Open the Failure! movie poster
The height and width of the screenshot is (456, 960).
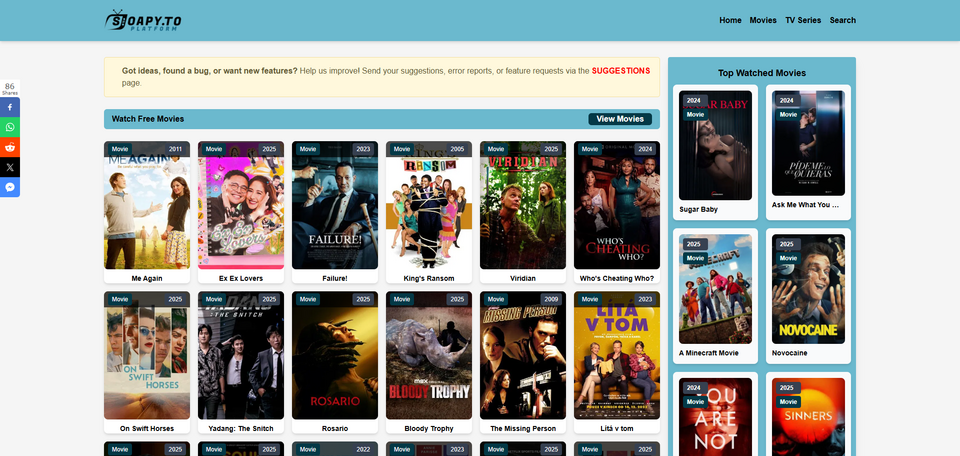point(335,205)
